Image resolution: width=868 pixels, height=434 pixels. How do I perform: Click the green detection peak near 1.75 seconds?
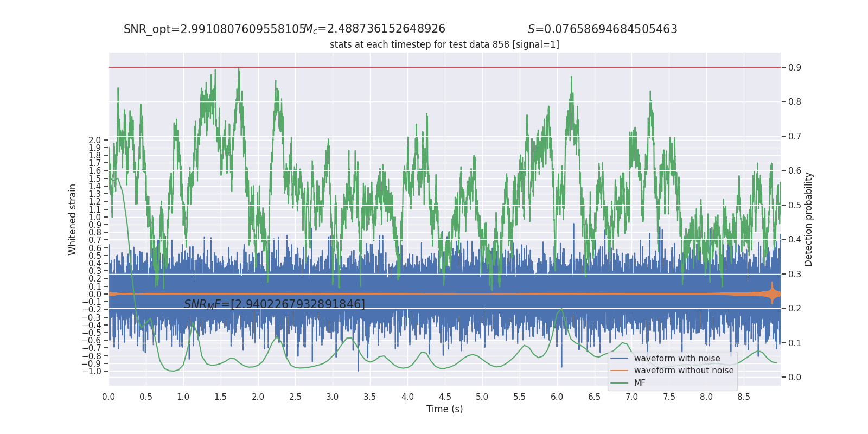click(239, 71)
